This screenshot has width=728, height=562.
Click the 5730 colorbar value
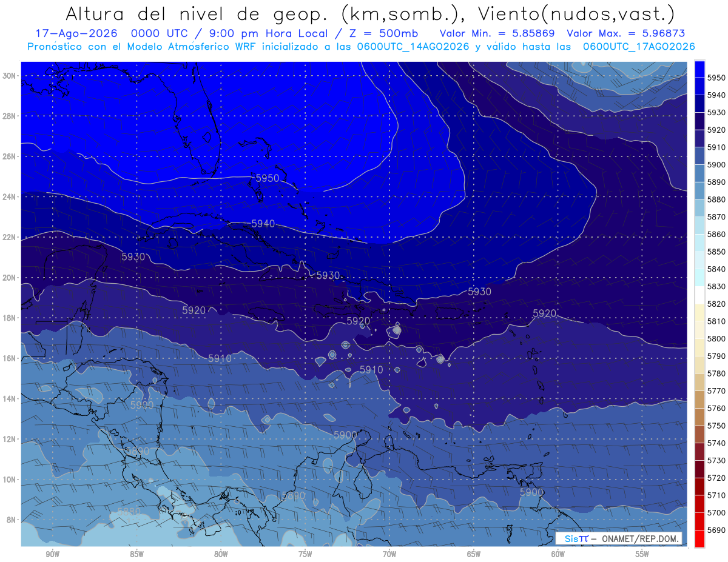pyautogui.click(x=716, y=461)
